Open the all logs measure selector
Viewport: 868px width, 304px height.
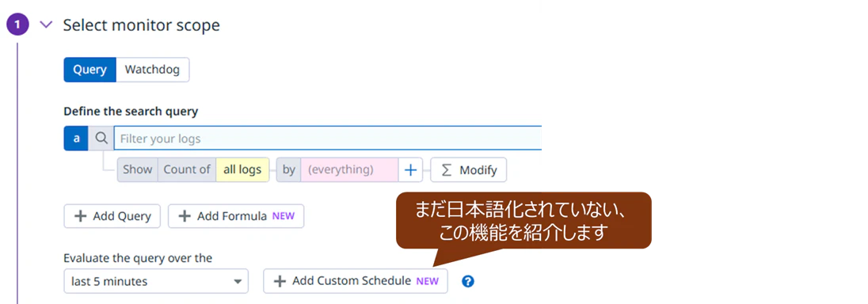tap(242, 169)
